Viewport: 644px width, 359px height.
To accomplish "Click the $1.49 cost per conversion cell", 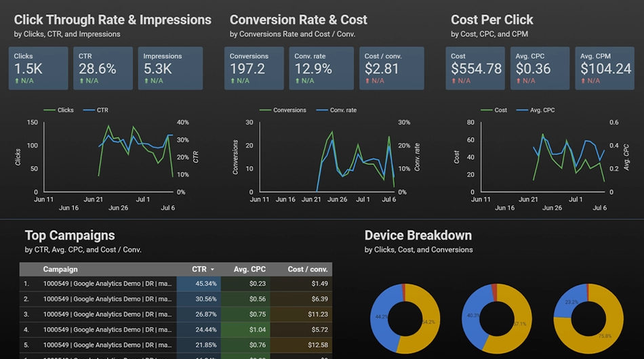I will pos(301,284).
